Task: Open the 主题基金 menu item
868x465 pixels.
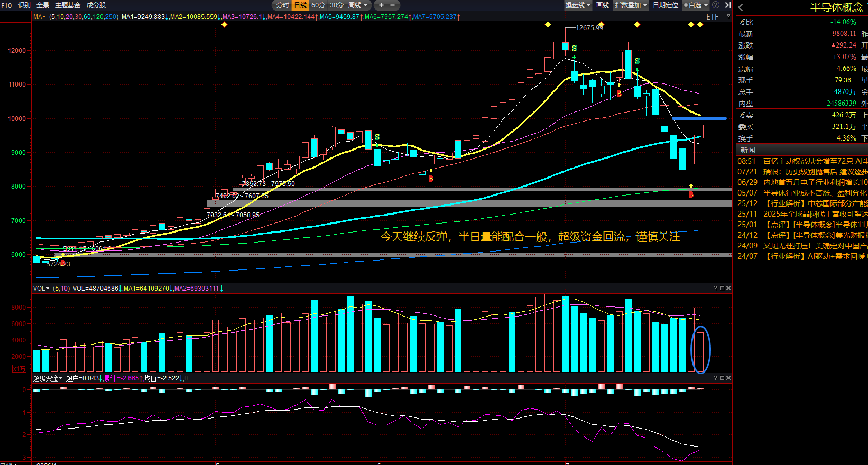Action: [x=68, y=5]
